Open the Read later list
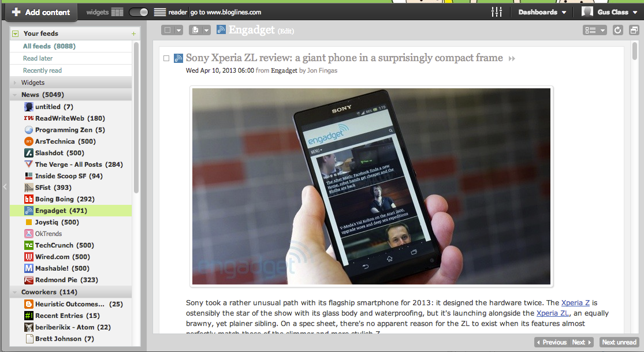The height and width of the screenshot is (352, 644). (38, 58)
